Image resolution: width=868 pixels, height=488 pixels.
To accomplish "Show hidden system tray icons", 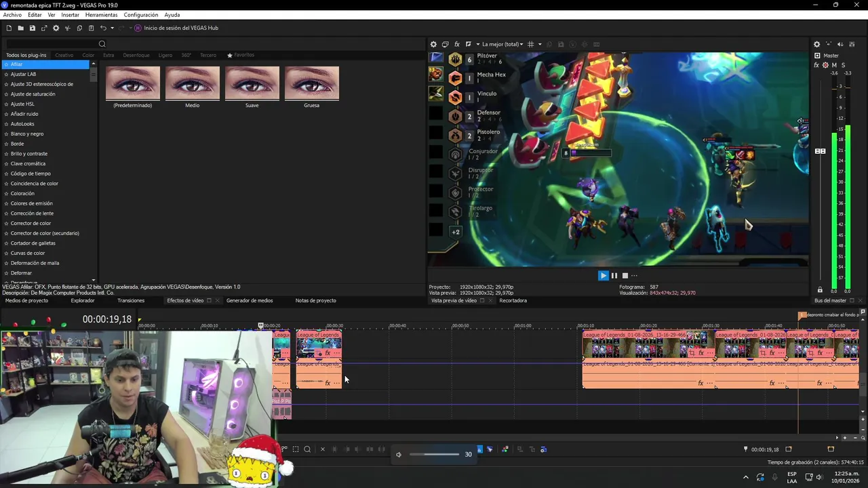I will coord(746,477).
